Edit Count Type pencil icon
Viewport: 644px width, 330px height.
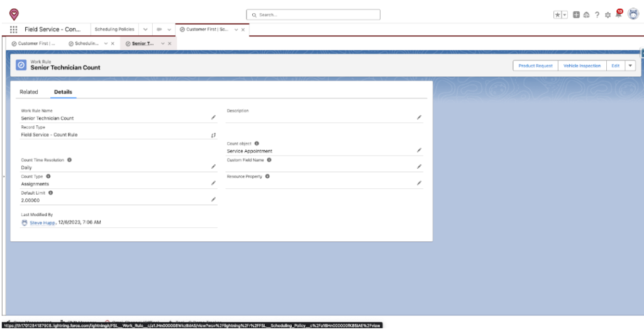pos(213,183)
